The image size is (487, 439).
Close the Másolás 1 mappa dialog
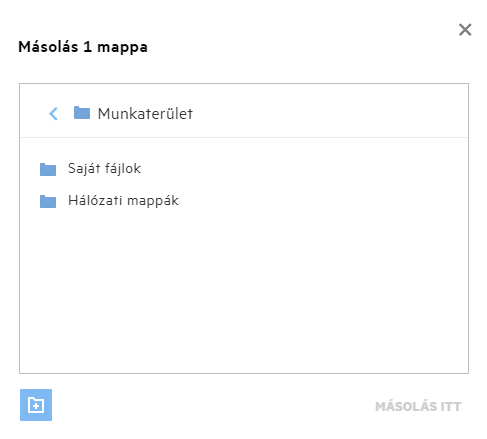[x=465, y=30]
